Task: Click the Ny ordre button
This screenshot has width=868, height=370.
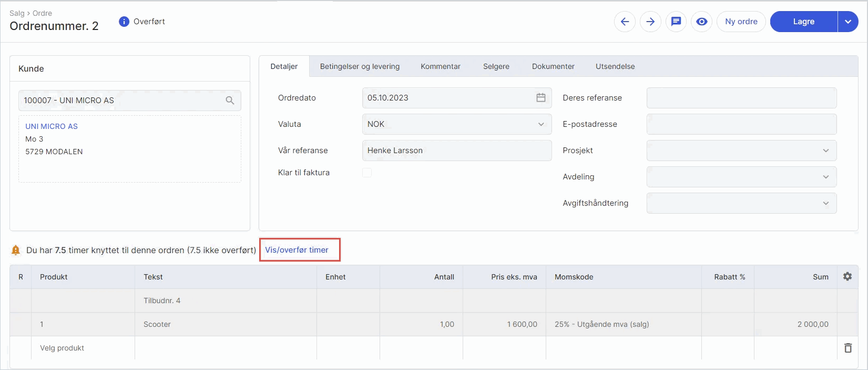Action: (741, 22)
